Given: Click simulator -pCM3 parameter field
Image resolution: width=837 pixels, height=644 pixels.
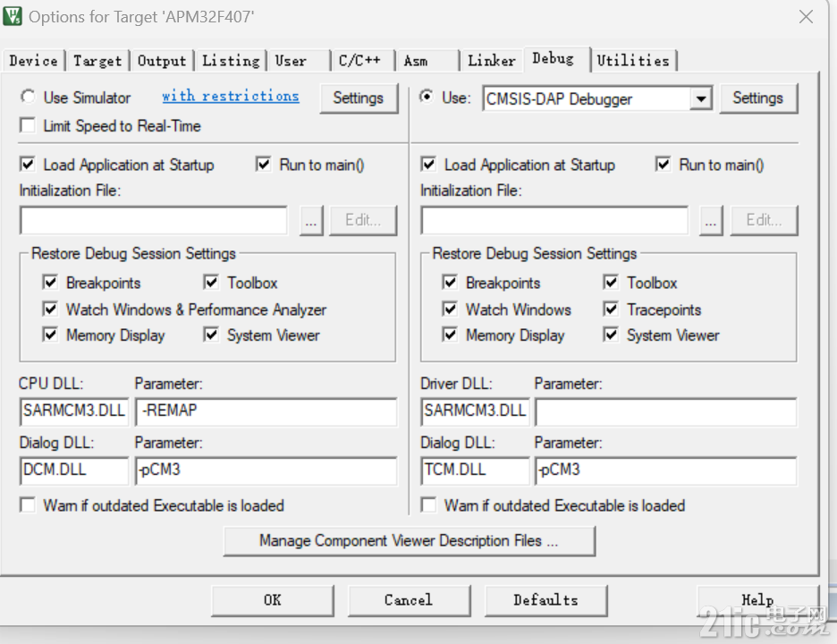Looking at the screenshot, I should pos(266,470).
